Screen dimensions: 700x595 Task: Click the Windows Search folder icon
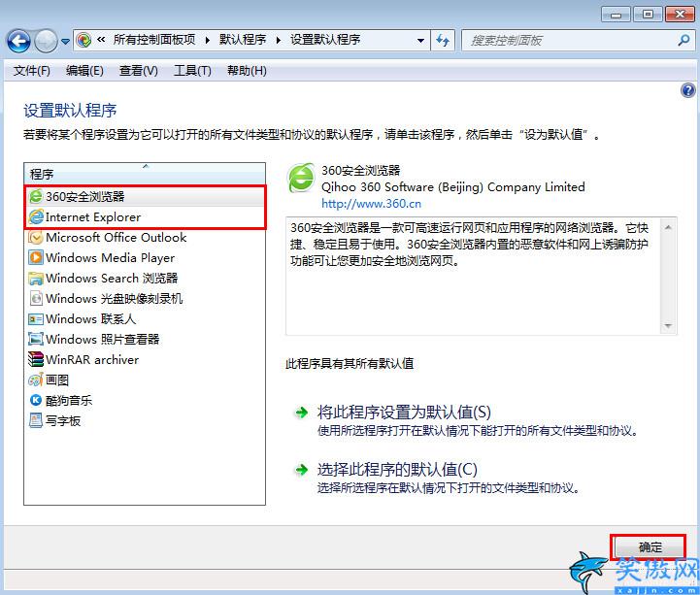36,278
